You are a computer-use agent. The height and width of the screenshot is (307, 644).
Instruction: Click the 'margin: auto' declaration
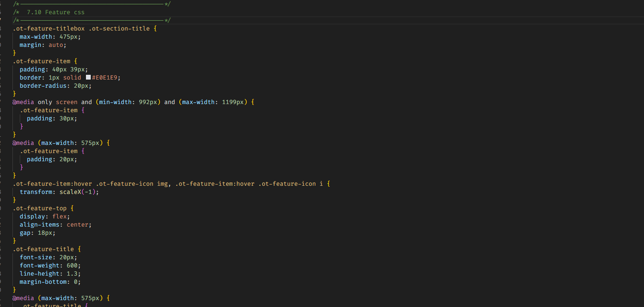[43, 45]
